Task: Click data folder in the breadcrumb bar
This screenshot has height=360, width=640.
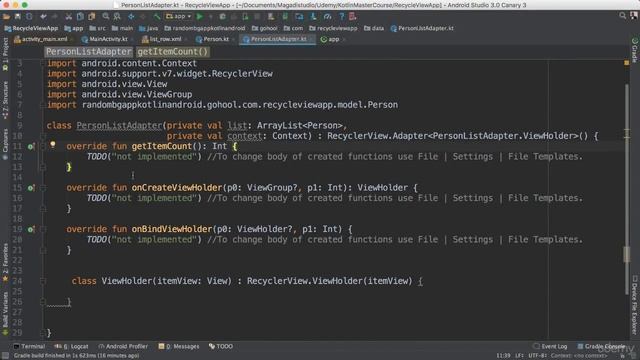Action: click(374, 28)
